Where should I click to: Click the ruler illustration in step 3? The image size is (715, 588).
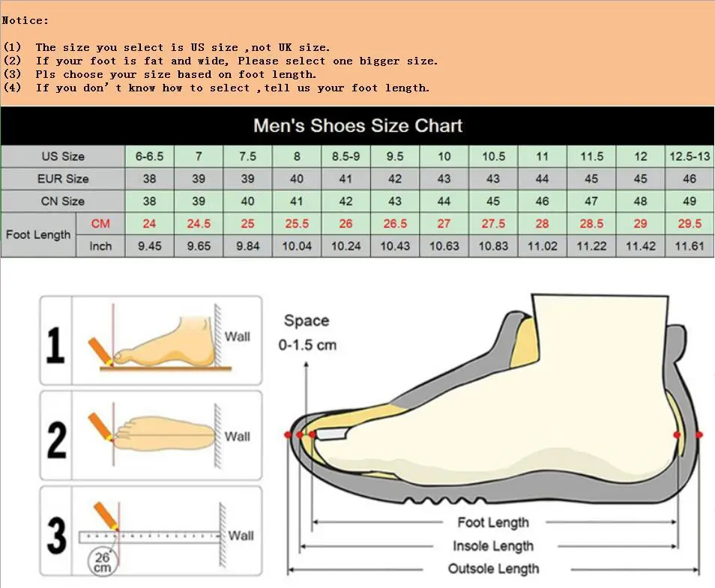[x=150, y=536]
